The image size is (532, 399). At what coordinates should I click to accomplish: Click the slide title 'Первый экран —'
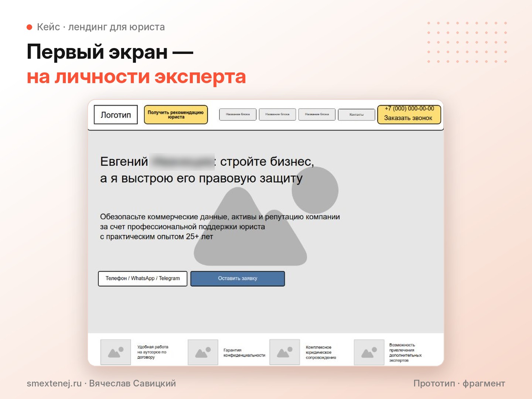(110, 52)
